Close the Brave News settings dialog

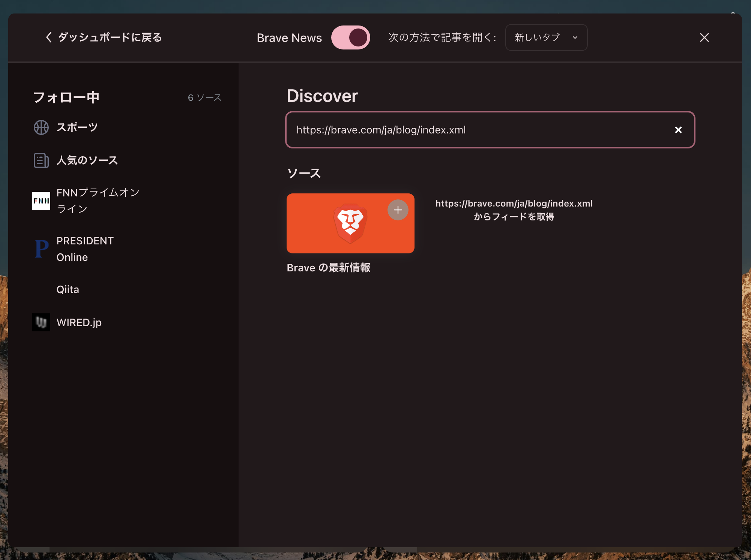pos(704,37)
